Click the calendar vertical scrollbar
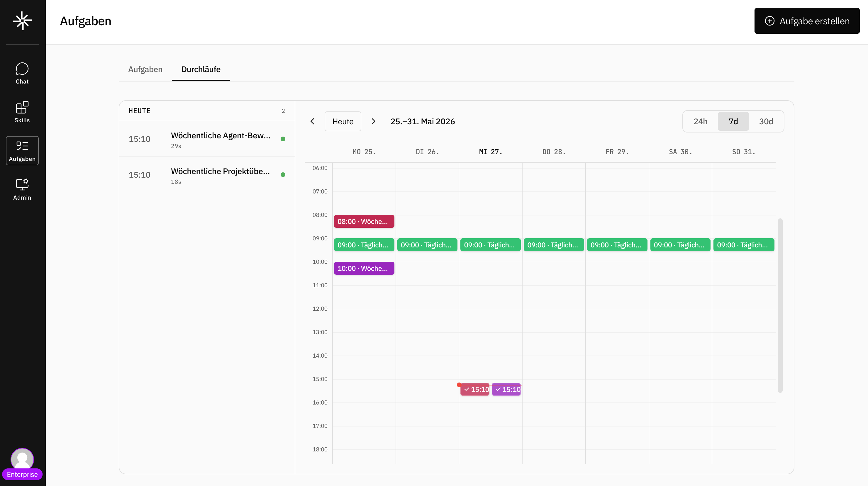This screenshot has width=868, height=486. click(780, 305)
